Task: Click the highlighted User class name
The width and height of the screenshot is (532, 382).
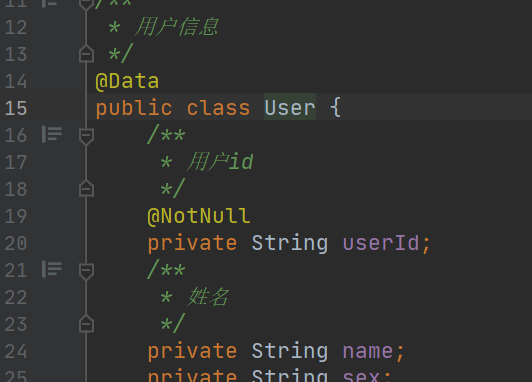Action: (290, 108)
